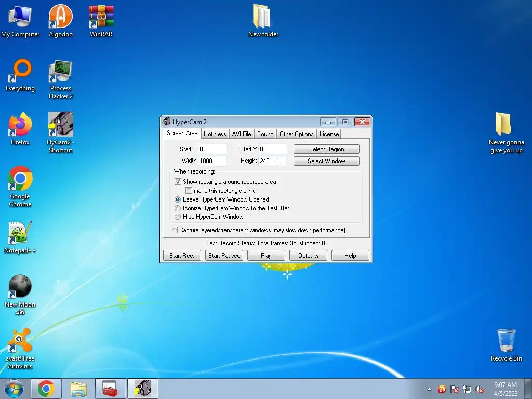Click the Defaults button
532x399 pixels.
(308, 256)
